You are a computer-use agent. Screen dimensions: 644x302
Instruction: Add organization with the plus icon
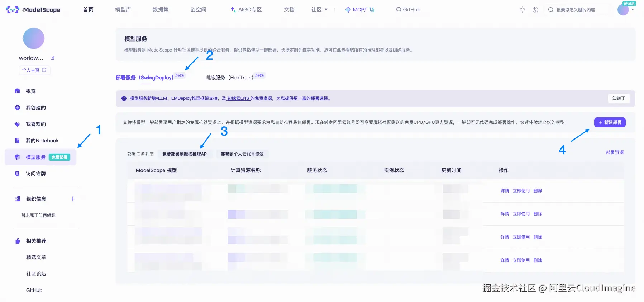73,199
